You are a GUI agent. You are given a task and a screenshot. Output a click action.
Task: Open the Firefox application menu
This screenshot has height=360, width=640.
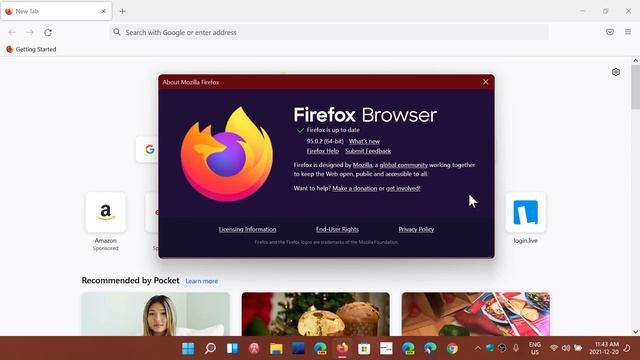coord(628,32)
